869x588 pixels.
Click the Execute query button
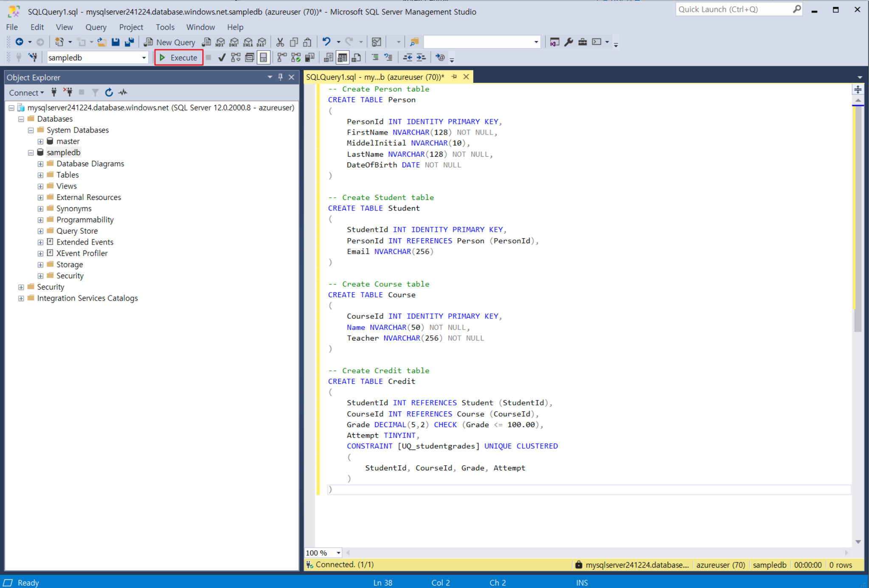click(x=179, y=57)
